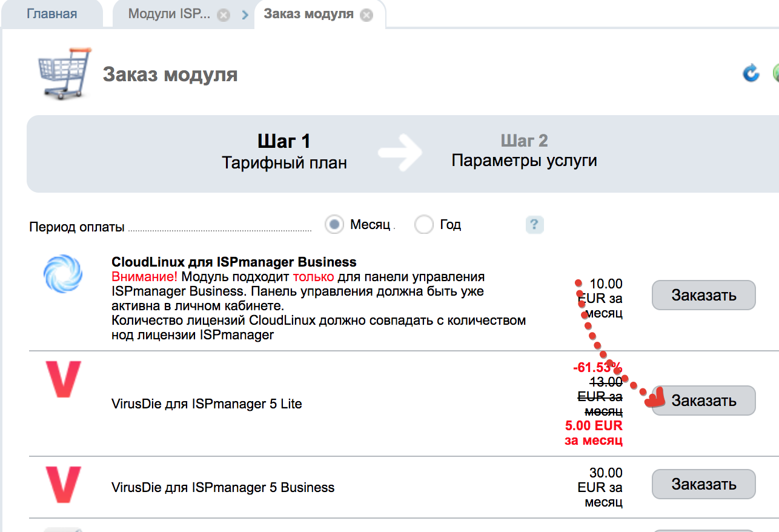The width and height of the screenshot is (779, 532).
Task: Switch to the Главная tab
Action: coord(51,14)
